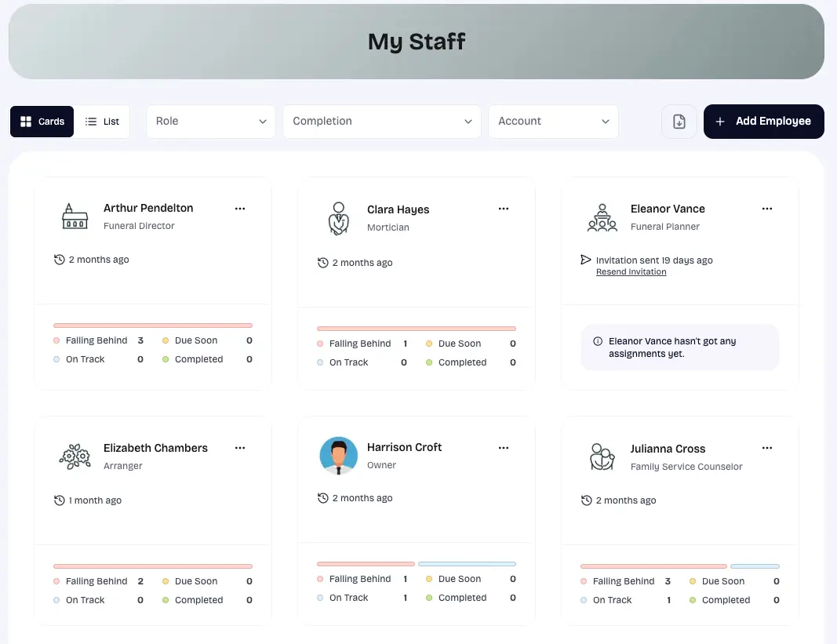The height and width of the screenshot is (644, 837).
Task: Click the List lines icon
Action: pos(91,122)
